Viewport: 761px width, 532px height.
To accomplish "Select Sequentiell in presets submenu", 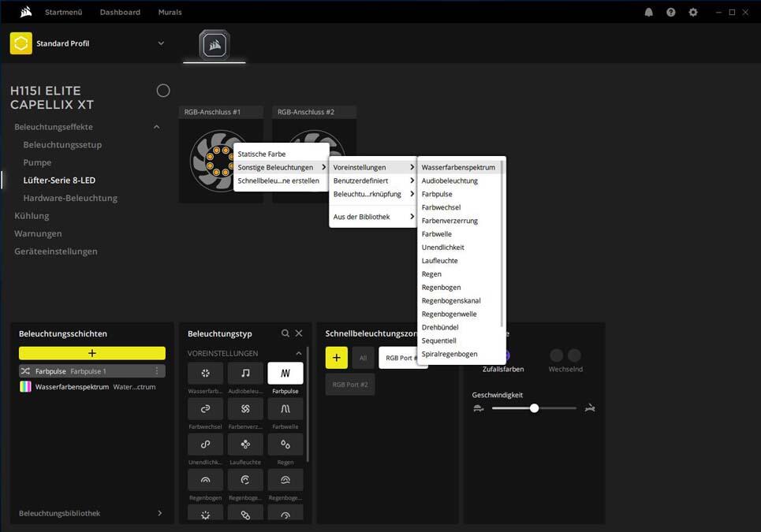I will pyautogui.click(x=460, y=340).
